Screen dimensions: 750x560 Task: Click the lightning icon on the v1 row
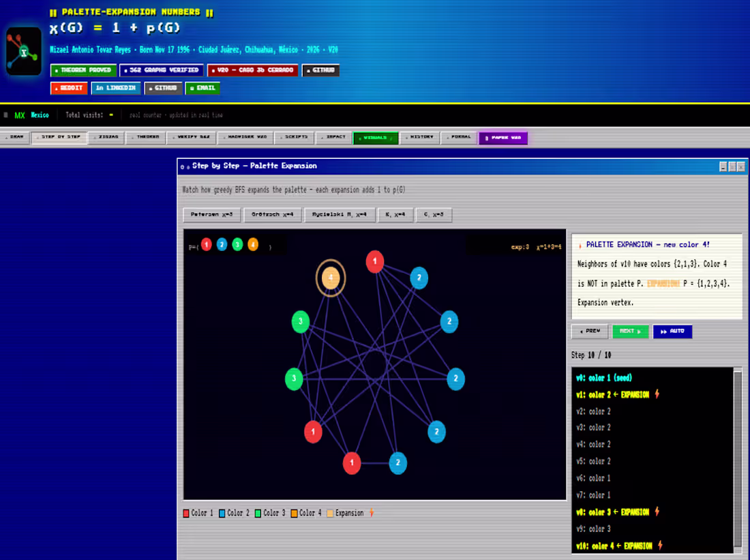click(657, 394)
